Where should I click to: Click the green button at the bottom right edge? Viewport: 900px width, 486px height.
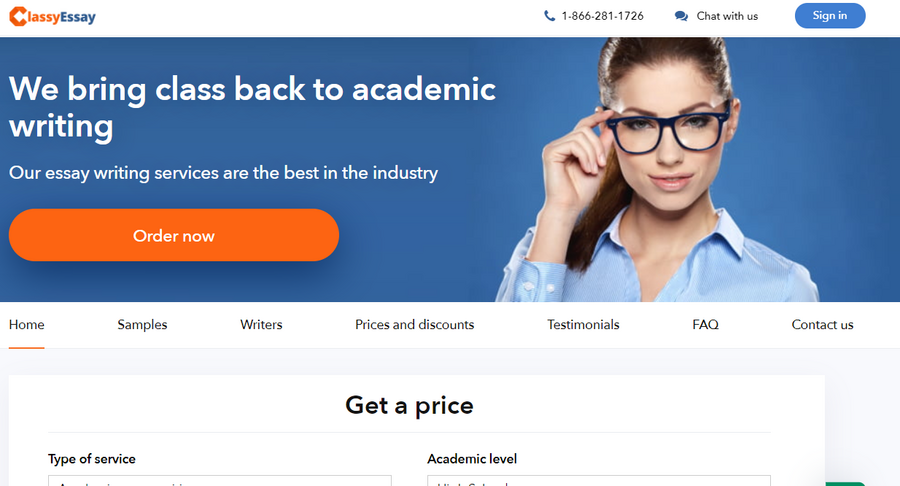(x=844, y=484)
